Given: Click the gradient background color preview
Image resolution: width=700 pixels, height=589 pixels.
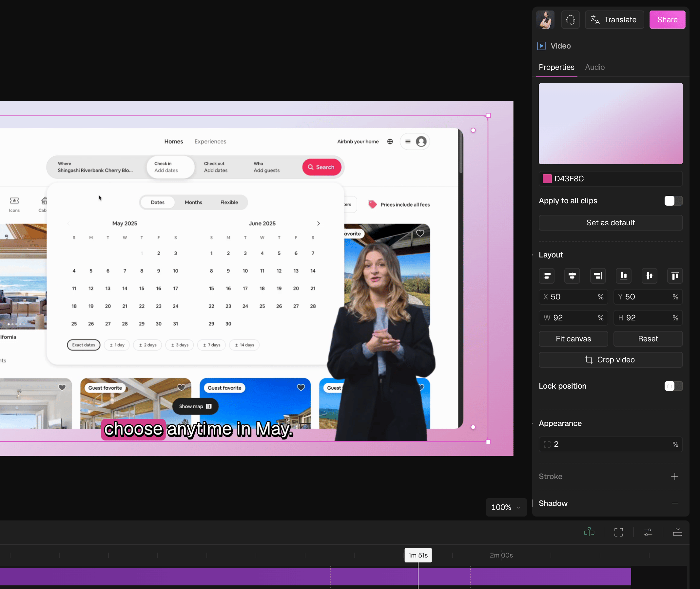Looking at the screenshot, I should 611,124.
